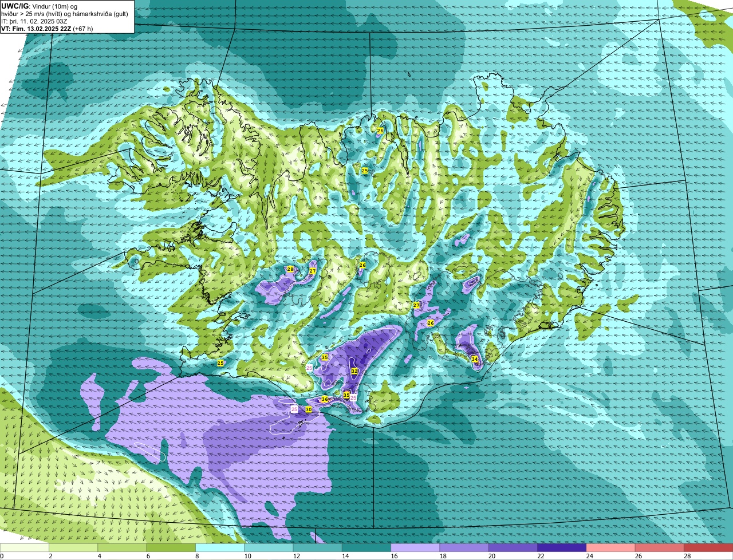The image size is (733, 560).
Task: Click the 'IT: þri. 11. 02. 2025 03Z' line
Action: coord(34,21)
